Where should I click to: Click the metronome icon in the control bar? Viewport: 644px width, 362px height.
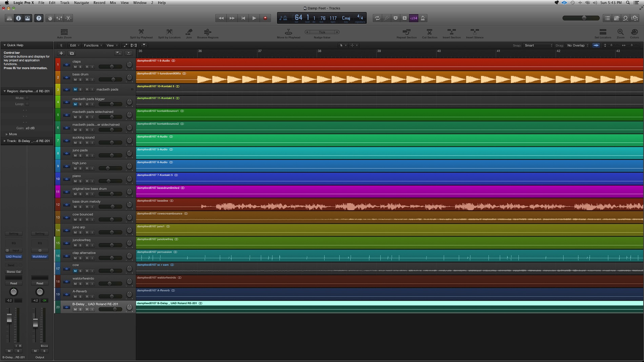[423, 18]
